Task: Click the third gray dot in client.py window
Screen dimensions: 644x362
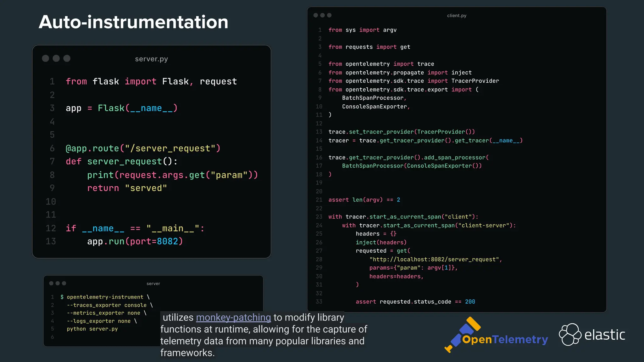Action: pyautogui.click(x=329, y=15)
